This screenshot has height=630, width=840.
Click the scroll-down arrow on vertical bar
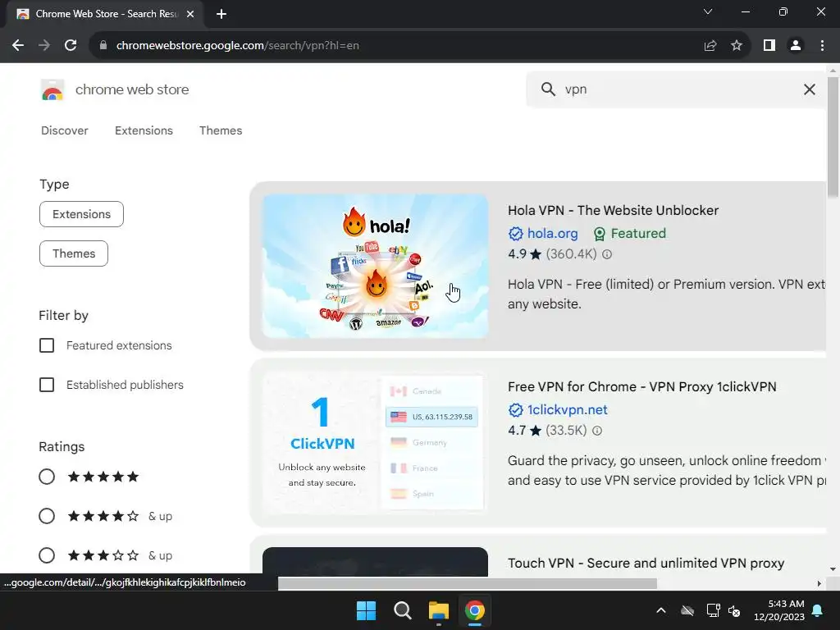(833, 569)
